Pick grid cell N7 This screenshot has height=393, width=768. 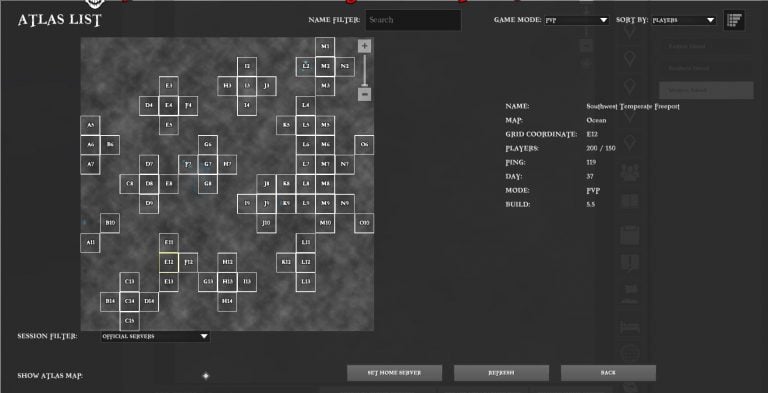[345, 164]
